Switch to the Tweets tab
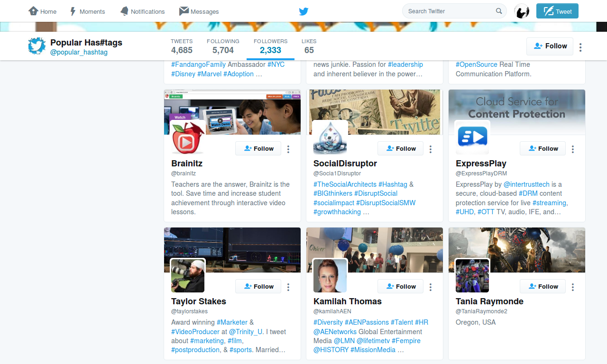 point(182,46)
